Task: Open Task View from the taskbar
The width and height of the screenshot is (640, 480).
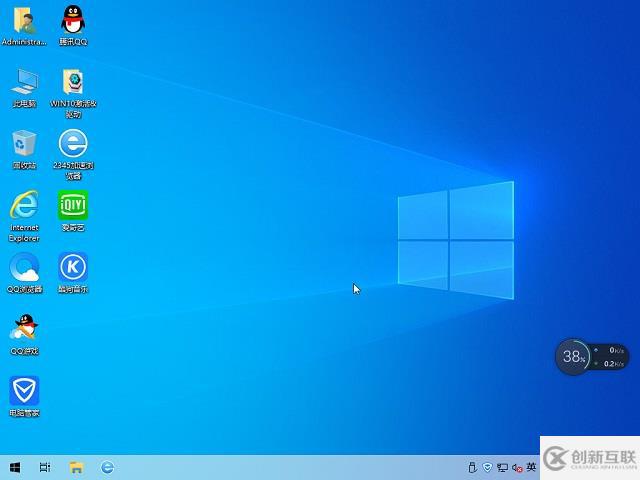Action: pyautogui.click(x=45, y=467)
